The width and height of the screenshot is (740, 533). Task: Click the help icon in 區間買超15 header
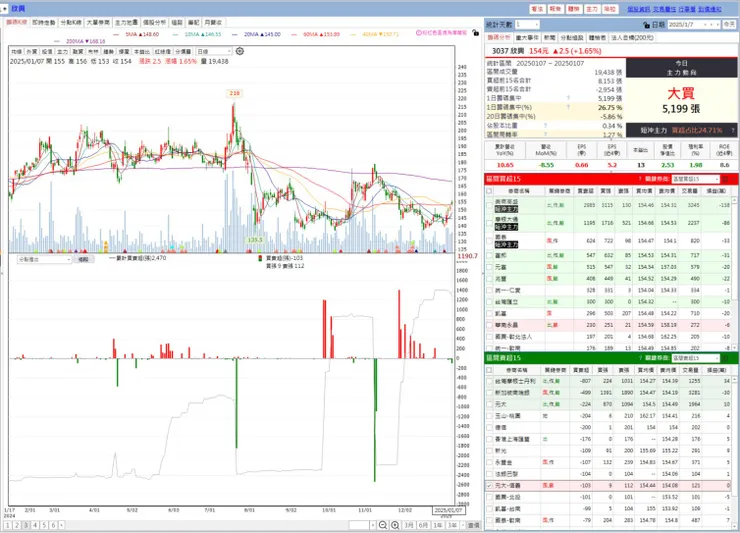640,179
